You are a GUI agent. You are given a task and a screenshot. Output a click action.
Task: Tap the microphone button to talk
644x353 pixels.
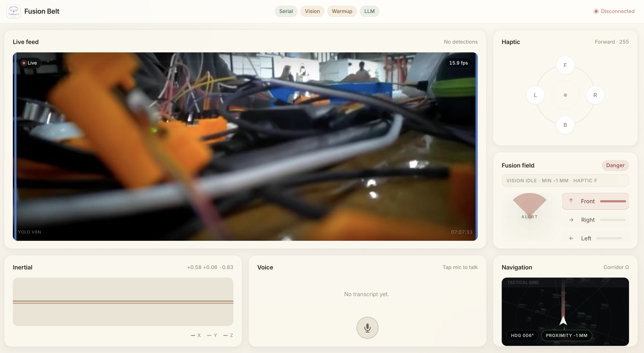click(x=367, y=328)
